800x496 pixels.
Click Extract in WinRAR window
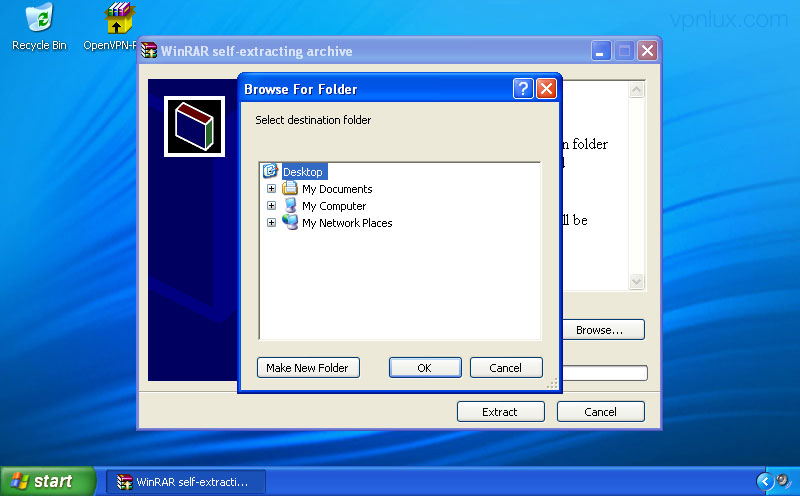click(x=501, y=411)
